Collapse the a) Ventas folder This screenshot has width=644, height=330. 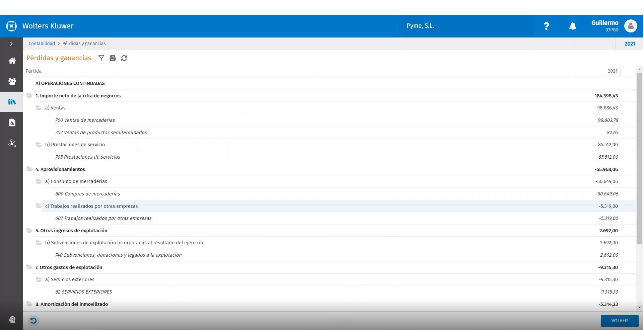coord(39,108)
